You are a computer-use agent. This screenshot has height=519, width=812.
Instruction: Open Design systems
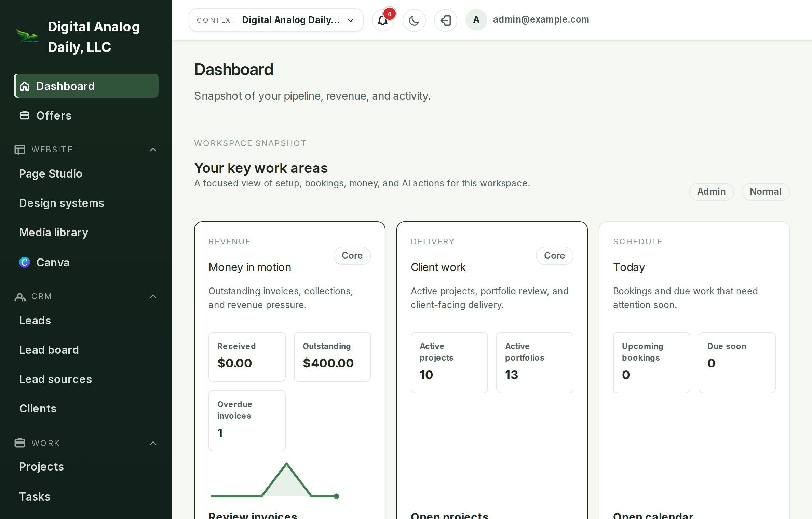[62, 203]
